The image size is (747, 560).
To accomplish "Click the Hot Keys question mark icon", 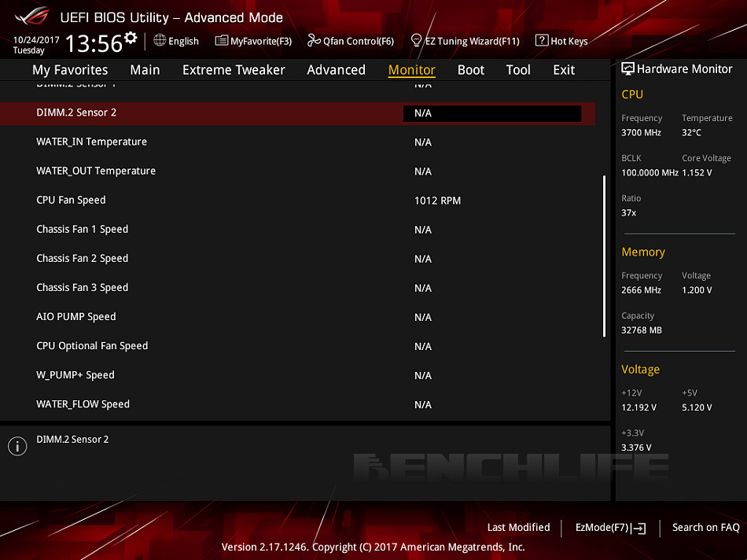I will [x=542, y=41].
